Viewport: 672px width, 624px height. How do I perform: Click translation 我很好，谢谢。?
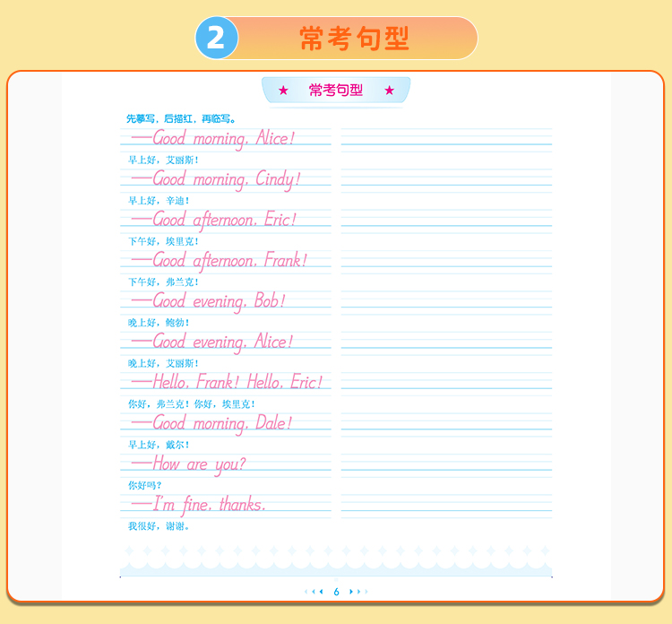click(159, 526)
